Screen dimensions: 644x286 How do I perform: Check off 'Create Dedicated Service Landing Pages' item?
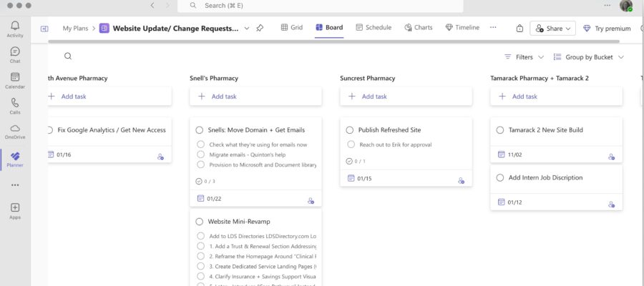(200, 266)
